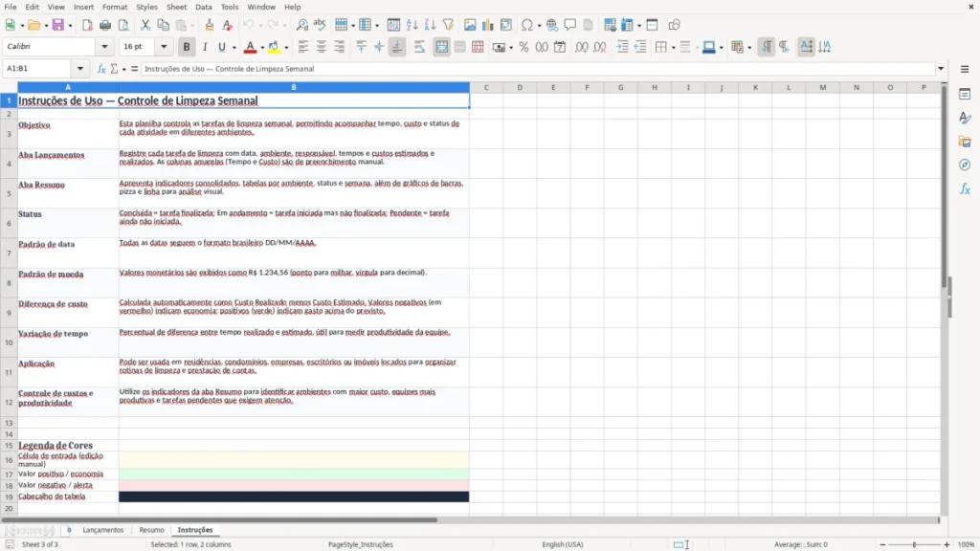Click Sort Ascending icon
The width and height of the screenshot is (980, 551).
click(x=412, y=25)
